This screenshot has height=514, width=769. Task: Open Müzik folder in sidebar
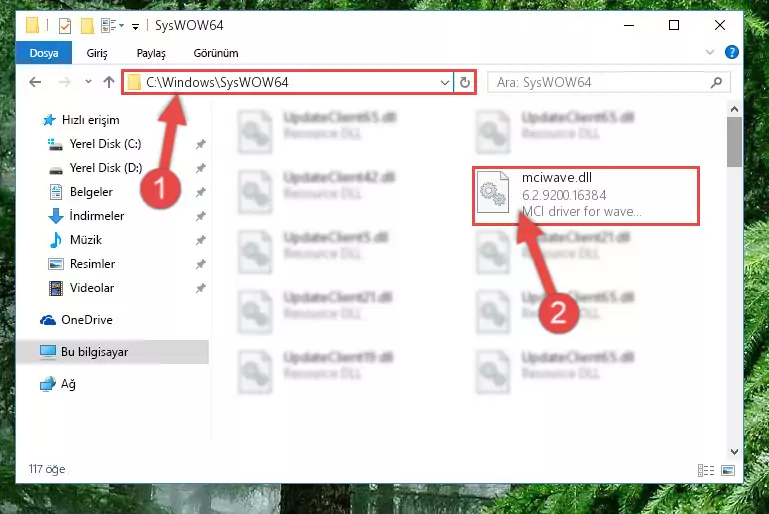pos(86,240)
